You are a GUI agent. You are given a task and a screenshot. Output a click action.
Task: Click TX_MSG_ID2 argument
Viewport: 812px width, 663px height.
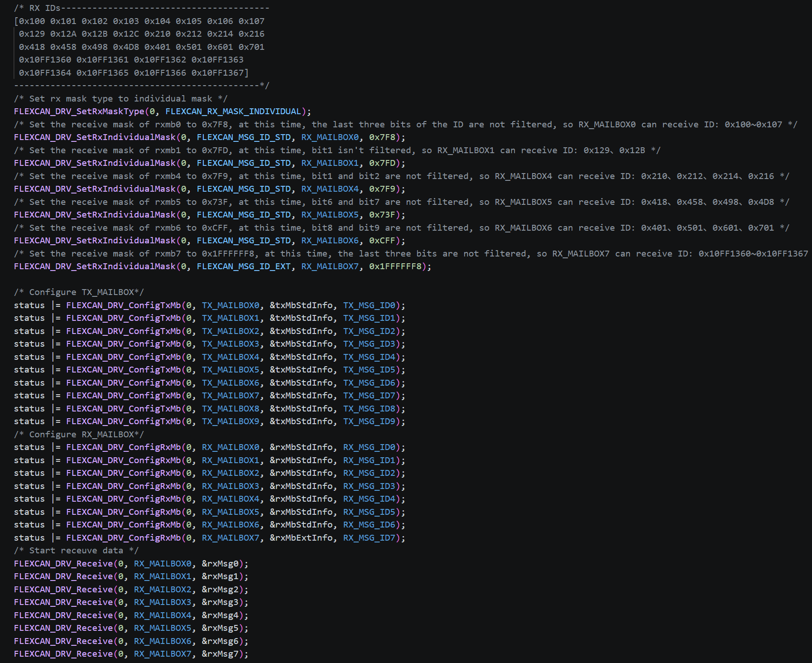369,331
